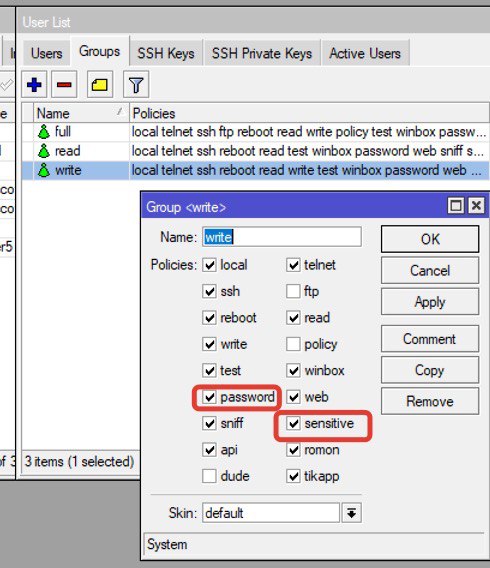Click the Comment button
490x568 pixels.
(x=430, y=339)
